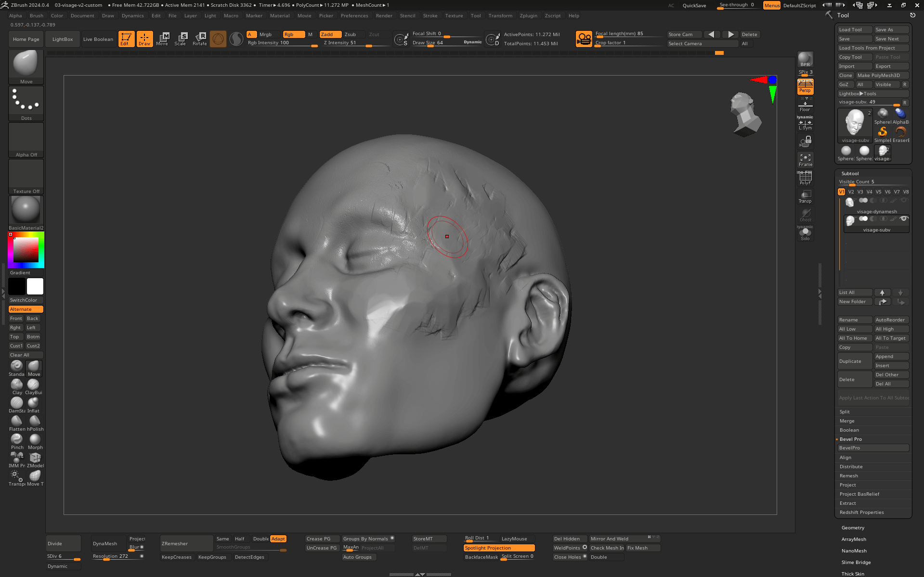Expand the Geometry palette section
The height and width of the screenshot is (577, 924).
[853, 528]
